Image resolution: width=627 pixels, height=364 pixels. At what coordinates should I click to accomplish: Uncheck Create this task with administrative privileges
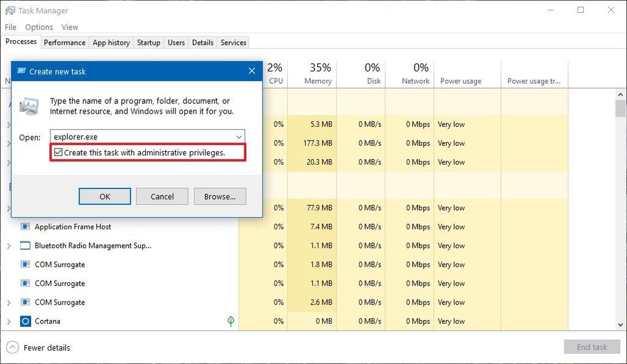tap(58, 152)
